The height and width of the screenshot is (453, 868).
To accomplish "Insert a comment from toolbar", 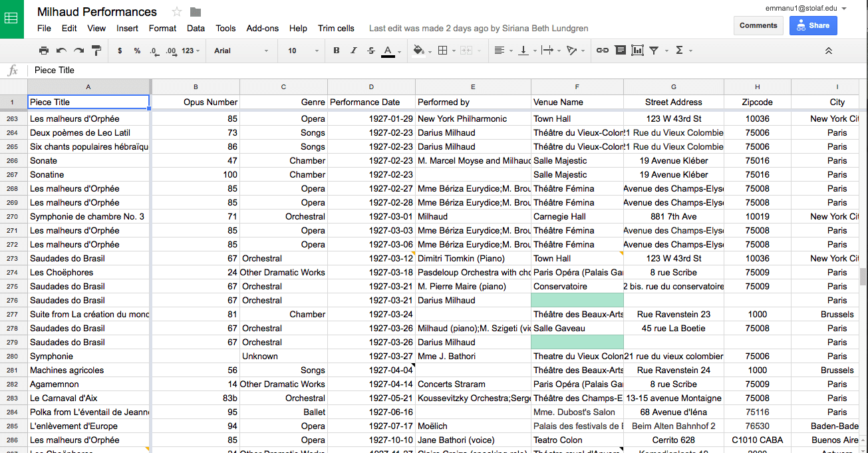I will (620, 51).
